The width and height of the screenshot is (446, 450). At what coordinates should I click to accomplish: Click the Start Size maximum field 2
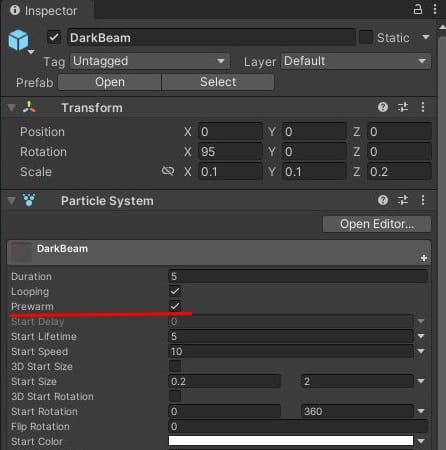point(357,381)
